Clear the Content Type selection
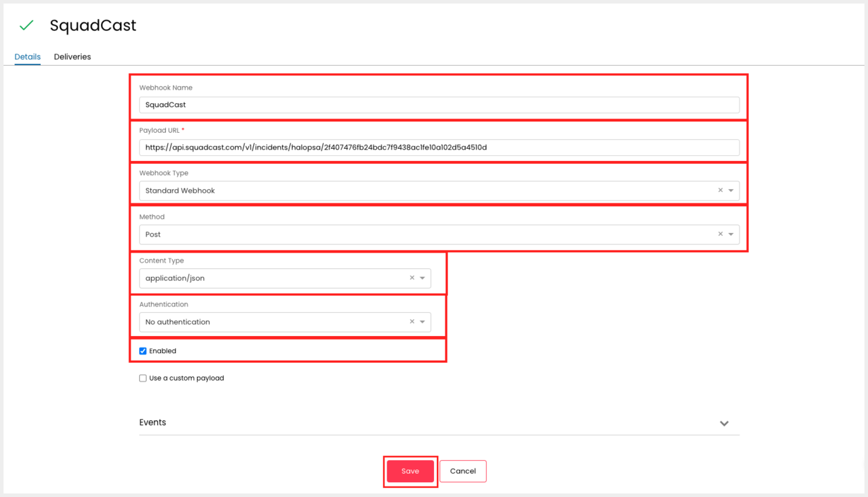 pyautogui.click(x=412, y=277)
